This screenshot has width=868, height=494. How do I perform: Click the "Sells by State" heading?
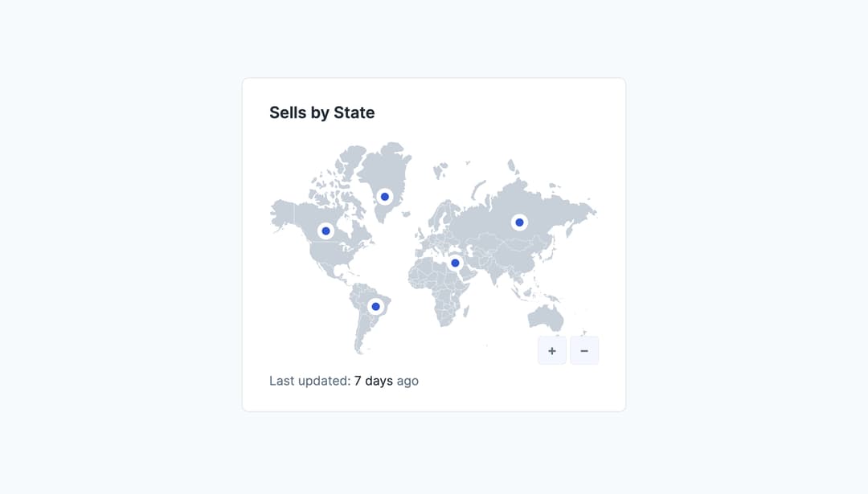[x=321, y=112]
